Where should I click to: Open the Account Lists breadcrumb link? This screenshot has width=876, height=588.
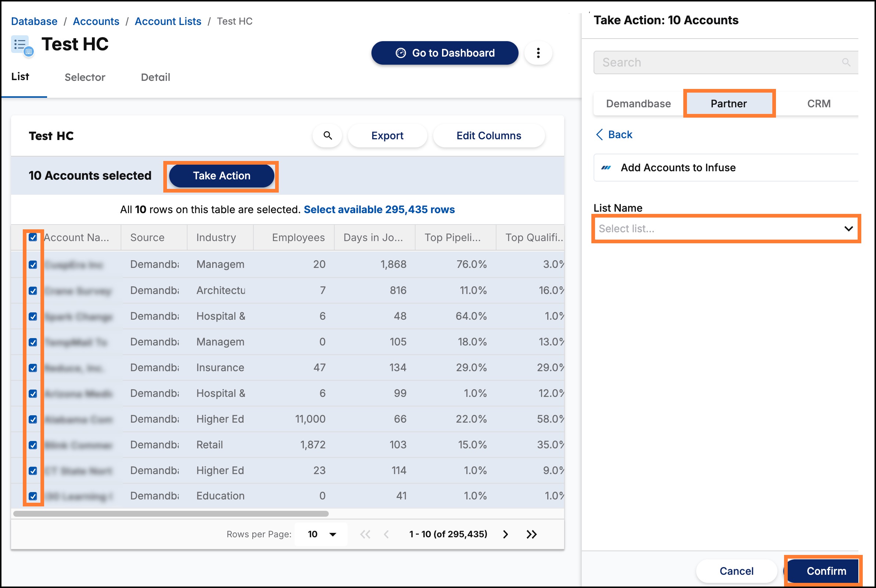168,21
